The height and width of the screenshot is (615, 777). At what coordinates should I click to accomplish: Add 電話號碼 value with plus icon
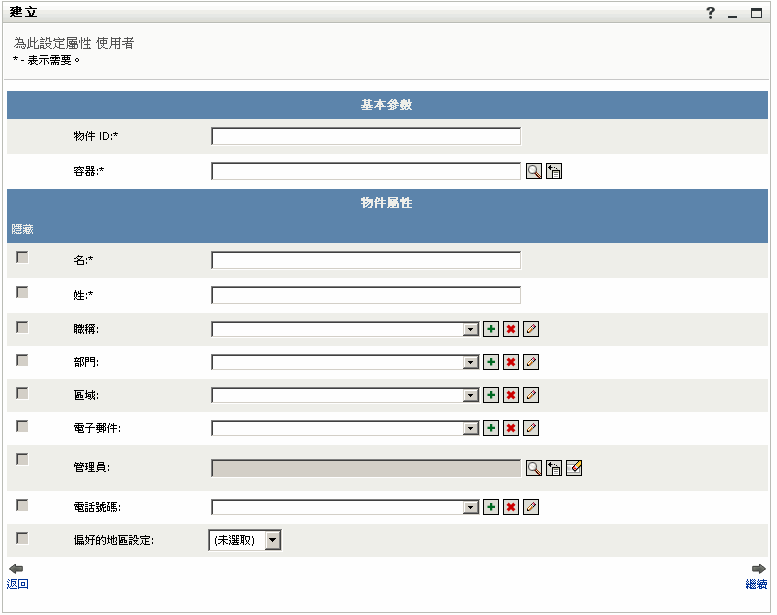point(491,507)
